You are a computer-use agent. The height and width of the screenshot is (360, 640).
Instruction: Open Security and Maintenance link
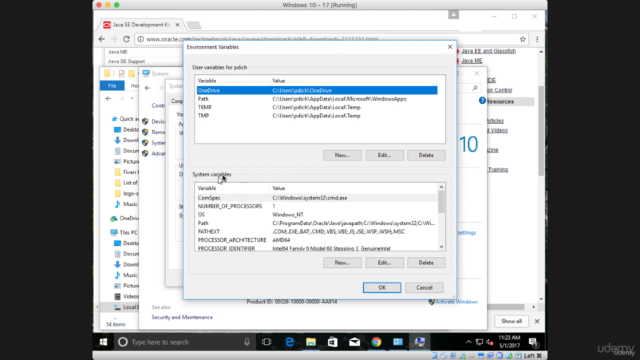tap(182, 317)
